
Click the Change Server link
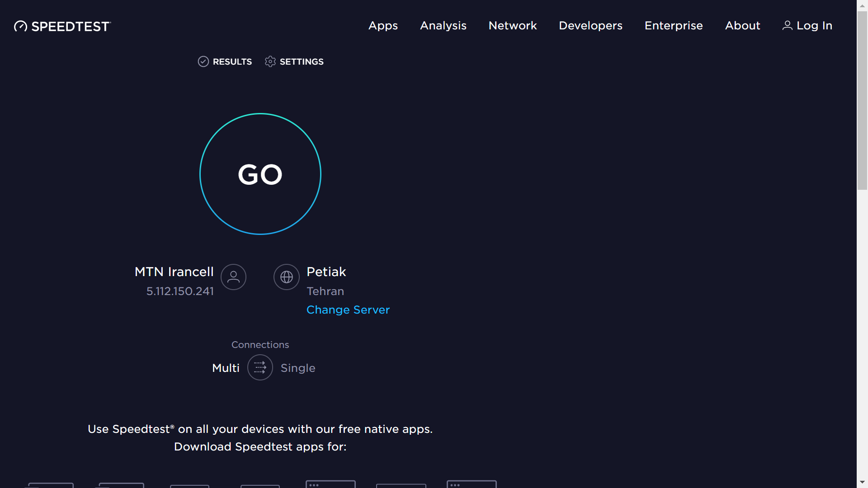[348, 310]
